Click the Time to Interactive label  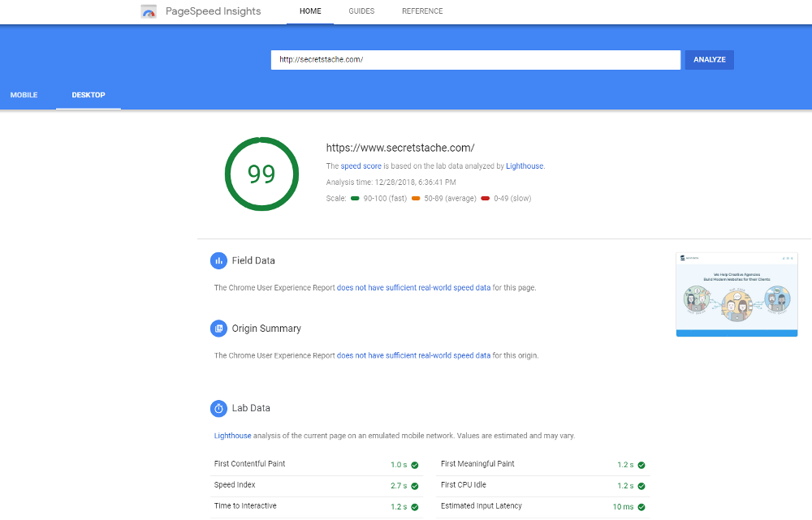245,506
